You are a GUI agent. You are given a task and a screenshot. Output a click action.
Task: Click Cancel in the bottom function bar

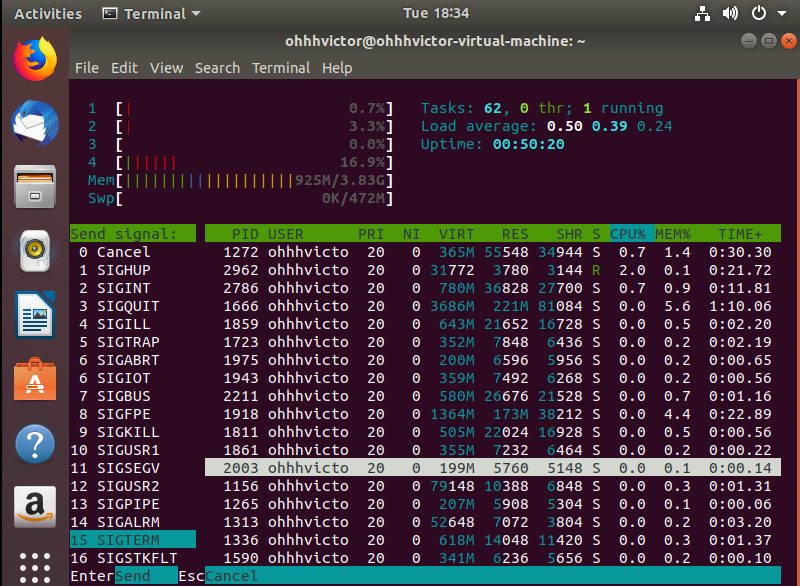click(x=231, y=576)
